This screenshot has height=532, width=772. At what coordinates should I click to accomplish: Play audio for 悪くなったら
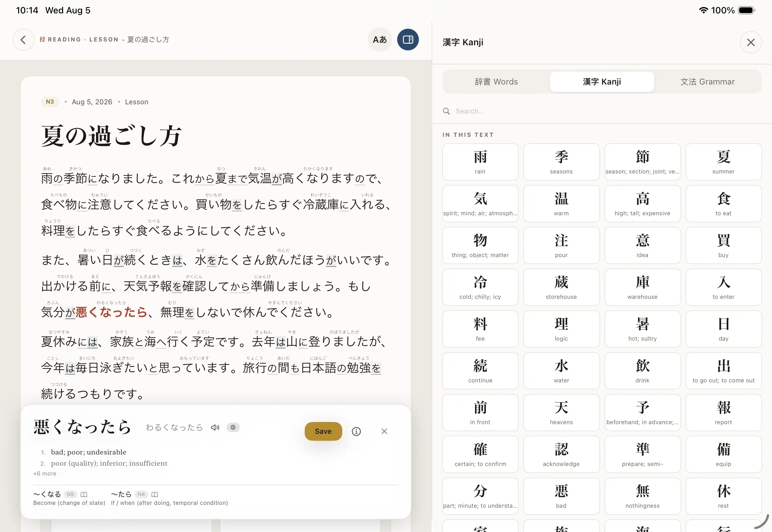[x=215, y=427]
